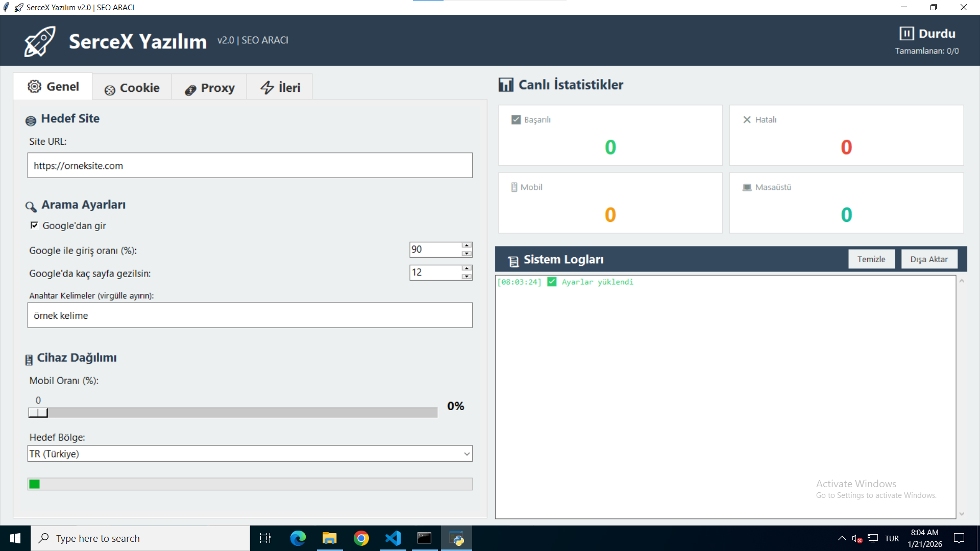Click the Hatalı X icon
This screenshot has width=980, height=551.
coord(747,119)
